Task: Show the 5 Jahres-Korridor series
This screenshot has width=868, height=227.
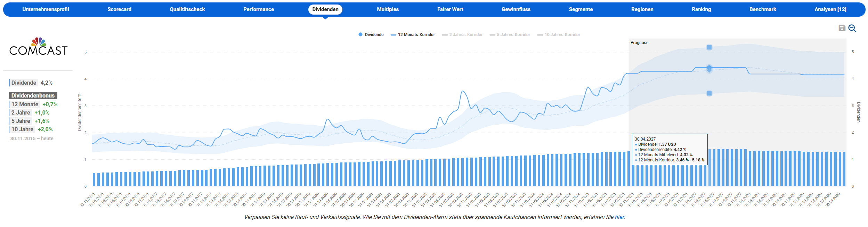Action: pyautogui.click(x=510, y=35)
